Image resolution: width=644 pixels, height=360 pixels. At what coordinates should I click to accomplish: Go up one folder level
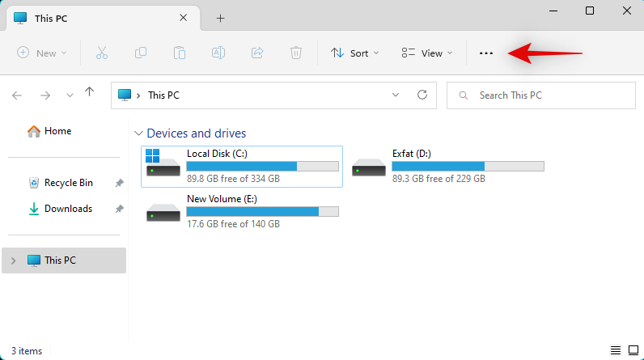click(x=89, y=94)
